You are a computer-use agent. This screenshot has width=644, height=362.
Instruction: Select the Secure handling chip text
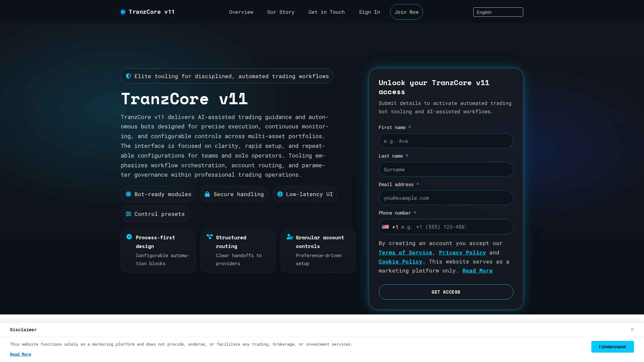pyautogui.click(x=239, y=194)
